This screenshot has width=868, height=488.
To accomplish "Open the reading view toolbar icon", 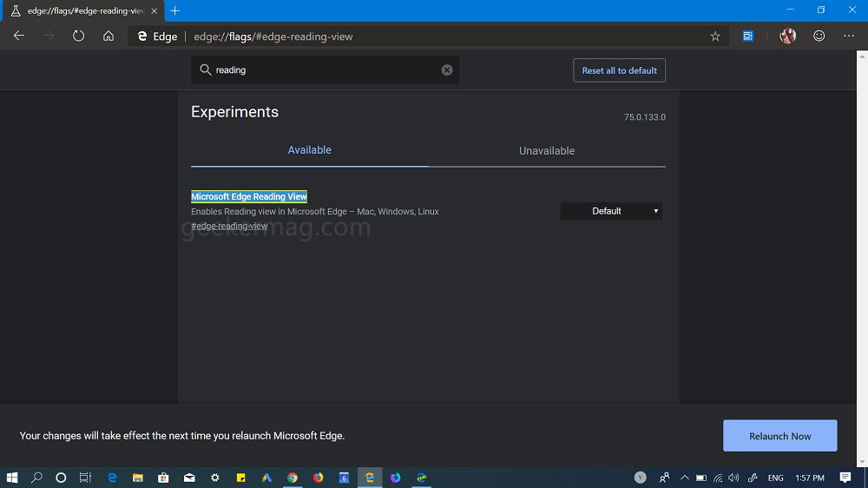I will pos(748,36).
